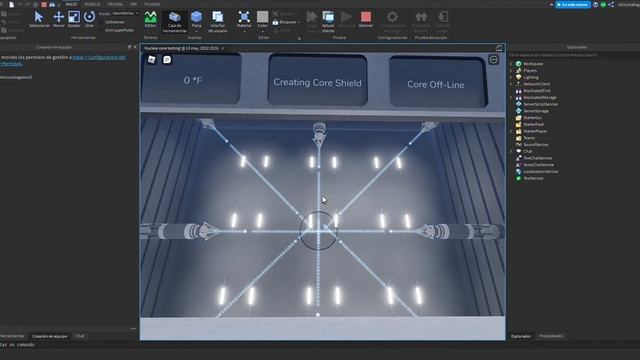The height and width of the screenshot is (360, 640).
Task: Click the red stop icon in quick access bar
Action: point(44,4)
